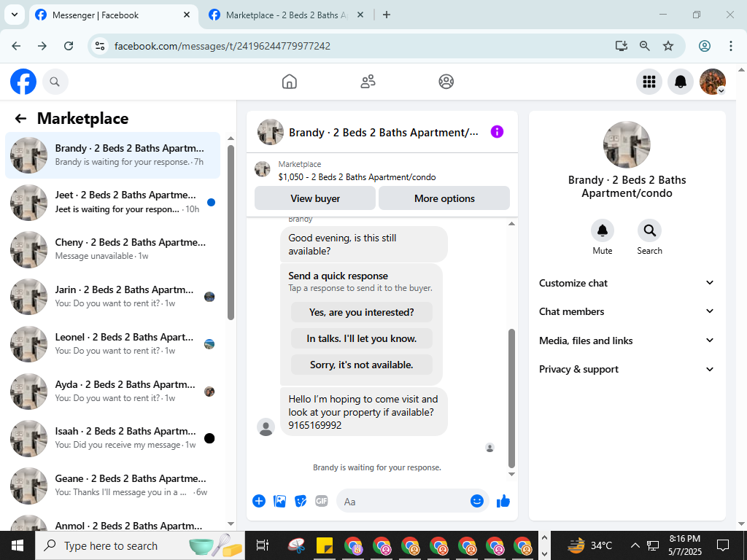Click the conversation list scrollbar
This screenshot has width=747, height=560.
tap(231, 233)
